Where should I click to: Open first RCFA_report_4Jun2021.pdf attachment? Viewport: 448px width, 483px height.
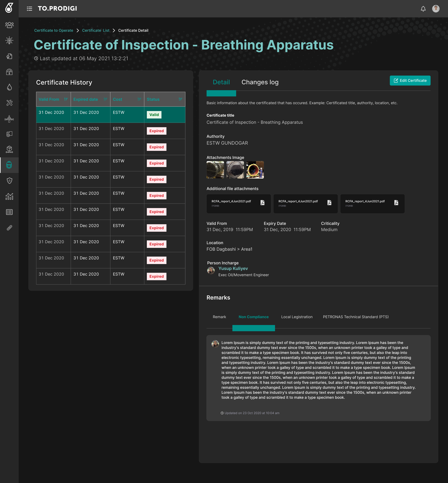pyautogui.click(x=239, y=204)
